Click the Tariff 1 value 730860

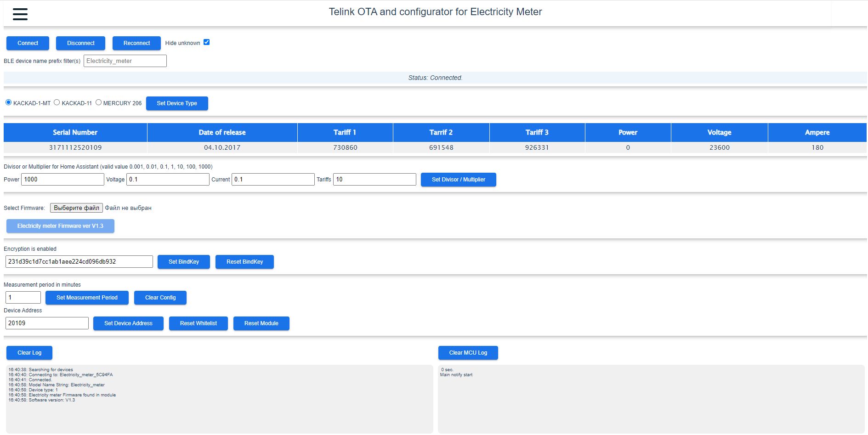[345, 147]
